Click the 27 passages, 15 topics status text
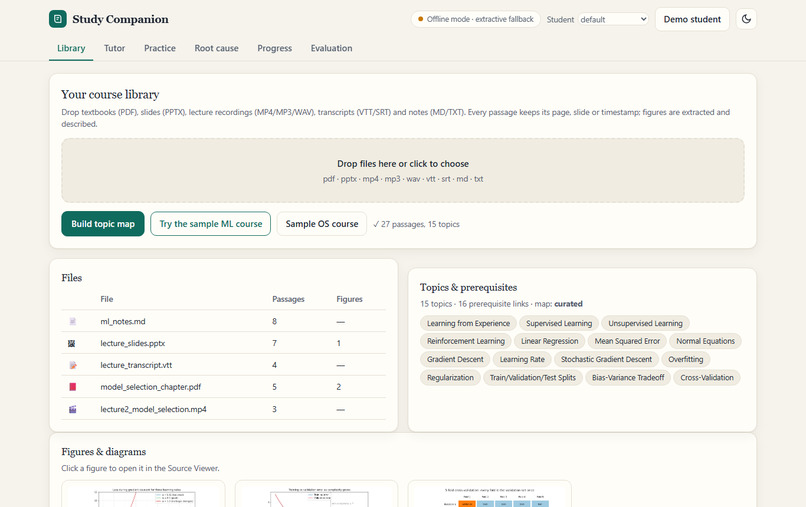 (x=416, y=224)
